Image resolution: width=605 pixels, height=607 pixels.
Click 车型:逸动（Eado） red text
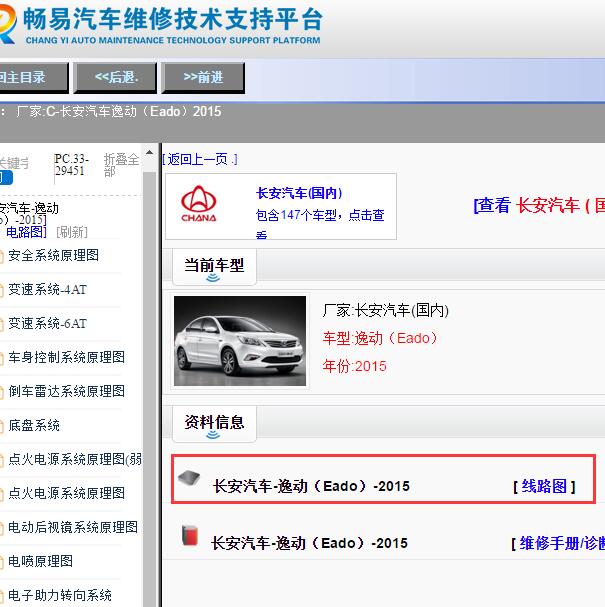[380, 338]
